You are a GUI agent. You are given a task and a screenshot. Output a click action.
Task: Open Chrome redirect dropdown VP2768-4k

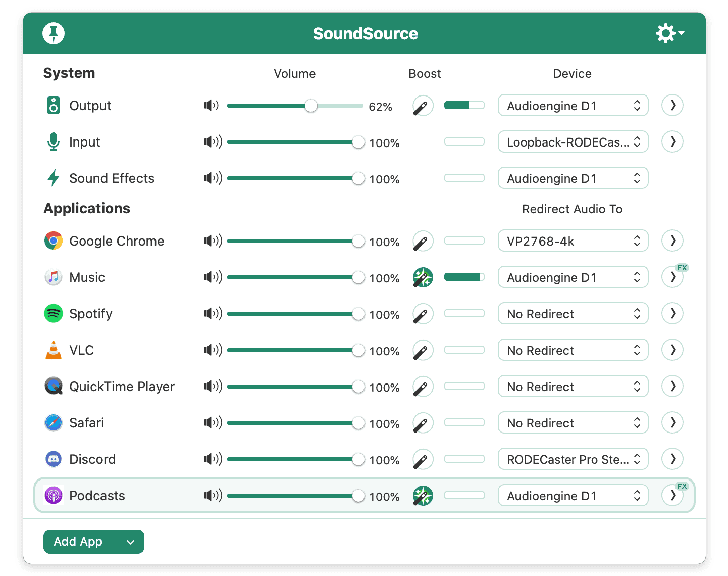click(573, 241)
